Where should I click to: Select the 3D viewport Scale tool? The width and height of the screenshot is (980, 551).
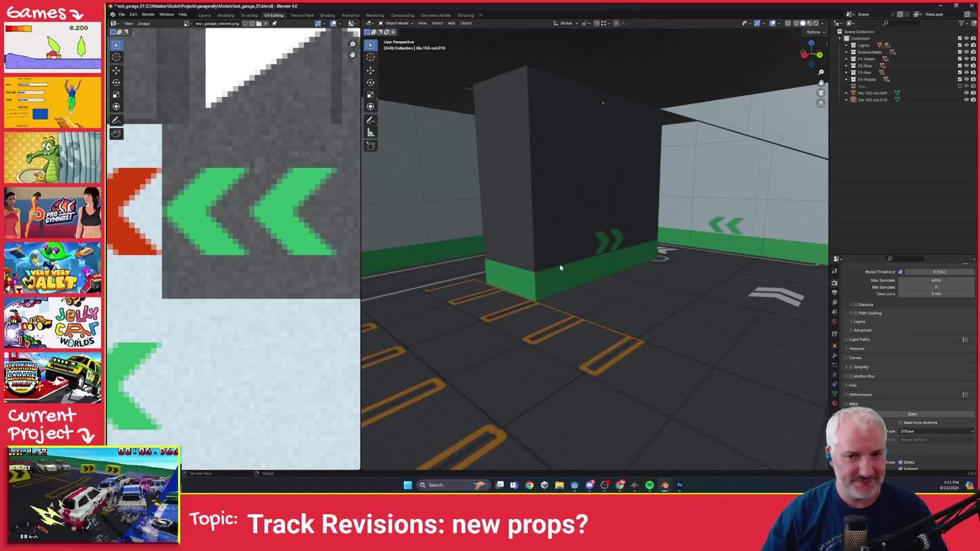[x=371, y=95]
